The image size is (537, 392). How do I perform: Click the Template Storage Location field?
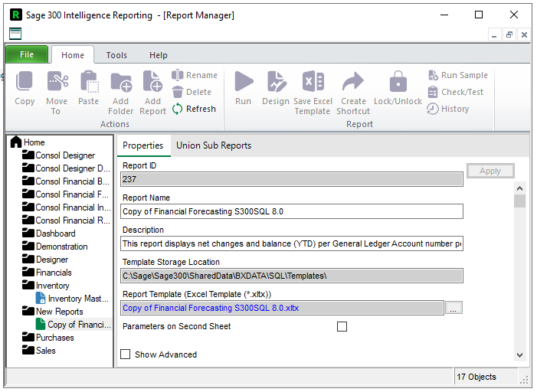coord(292,276)
